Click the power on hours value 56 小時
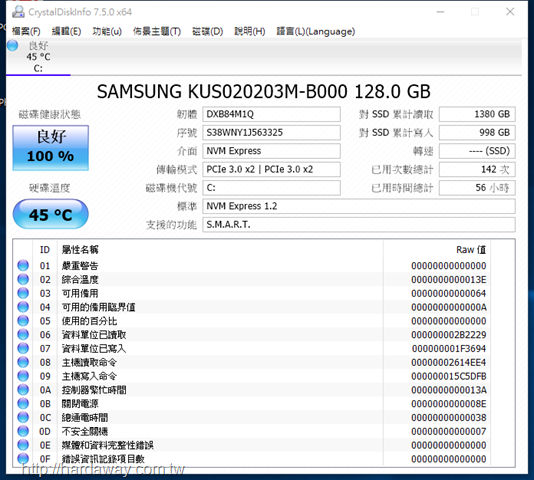This screenshot has width=534, height=480. pos(477,188)
